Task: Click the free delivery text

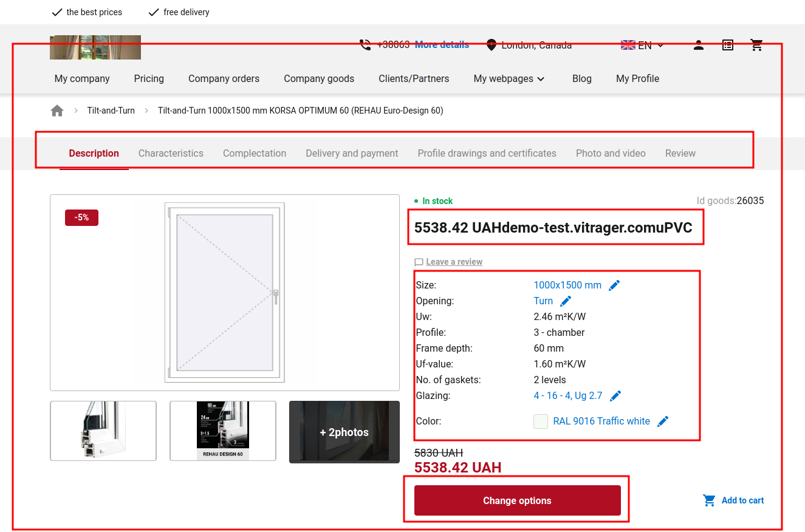Action: pos(187,12)
